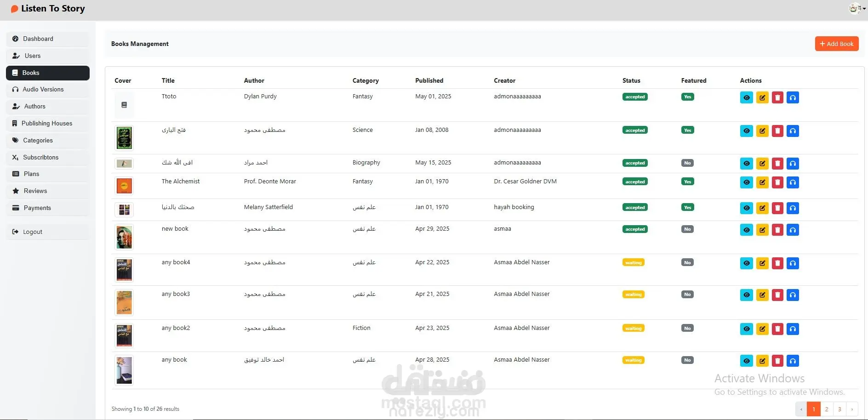Edit the 'any book4' entry
This screenshot has width=868, height=420.
click(x=762, y=263)
